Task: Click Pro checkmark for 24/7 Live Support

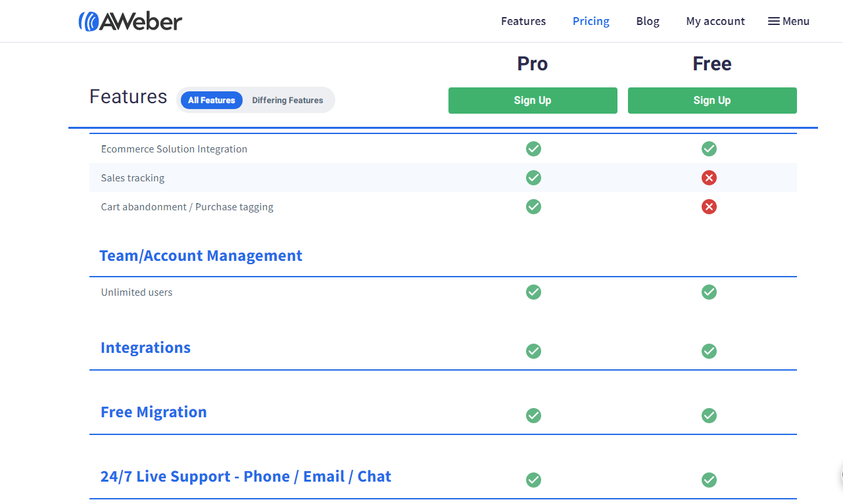Action: tap(533, 480)
